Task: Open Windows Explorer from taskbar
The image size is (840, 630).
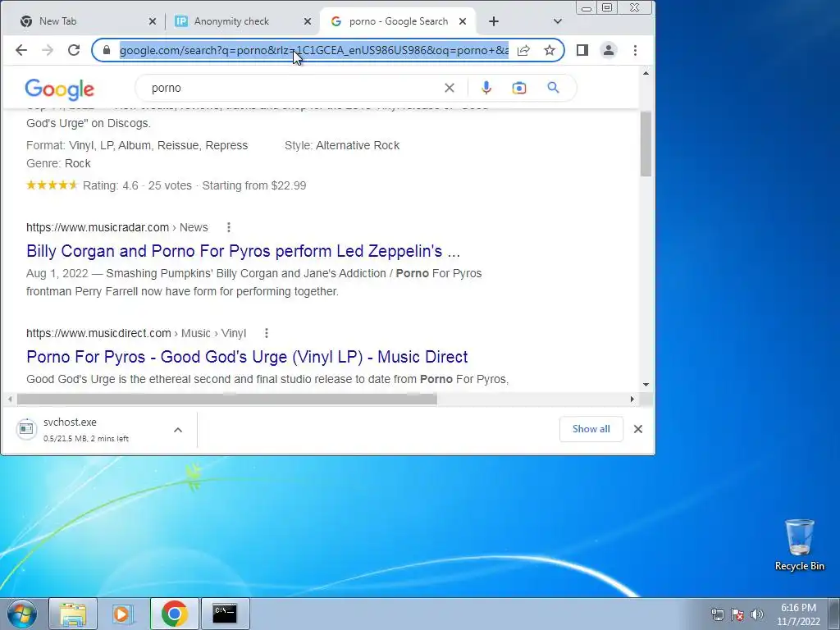Action: [73, 614]
